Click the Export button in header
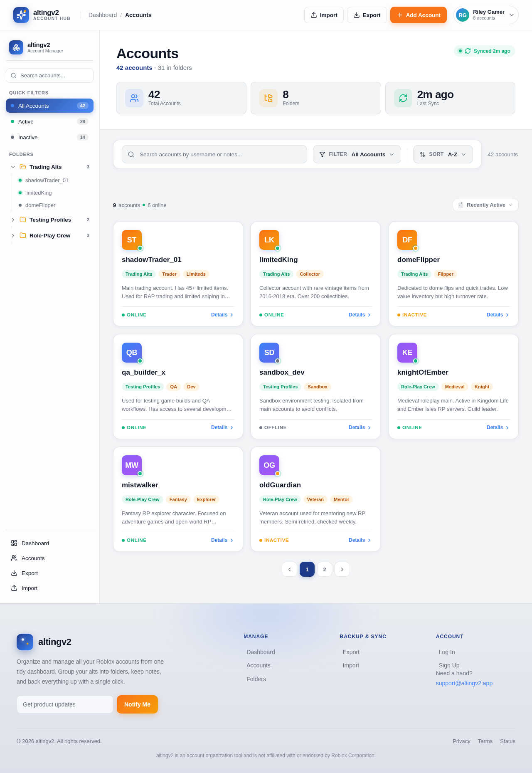532x773 pixels. pyautogui.click(x=367, y=15)
